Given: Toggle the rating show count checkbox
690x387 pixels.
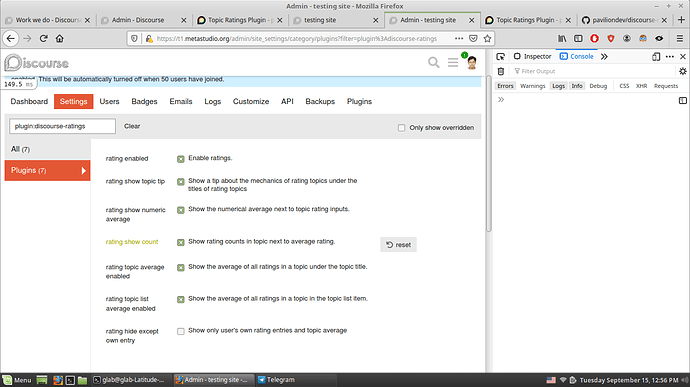Looking at the screenshot, I should pyautogui.click(x=180, y=242).
